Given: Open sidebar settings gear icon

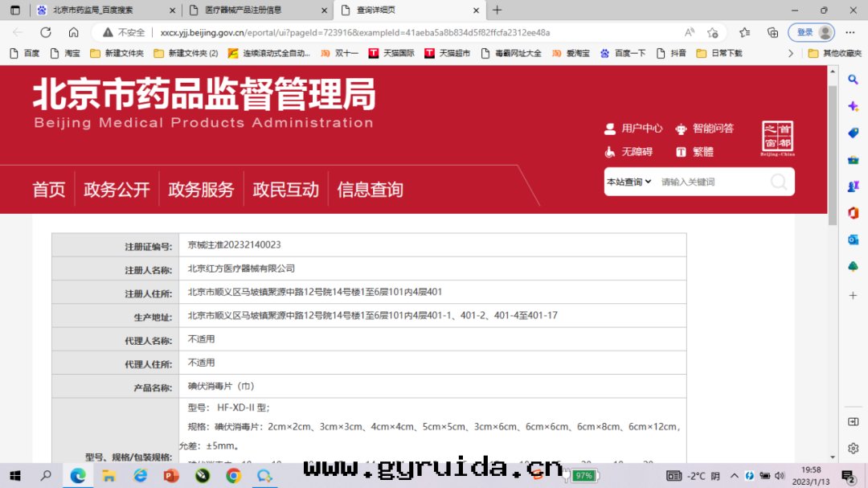Looking at the screenshot, I should coord(854,448).
